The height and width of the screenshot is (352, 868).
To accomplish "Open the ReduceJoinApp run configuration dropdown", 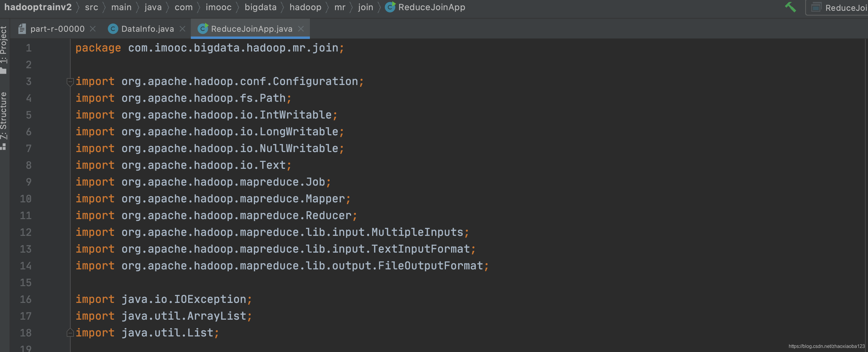I will point(837,7).
